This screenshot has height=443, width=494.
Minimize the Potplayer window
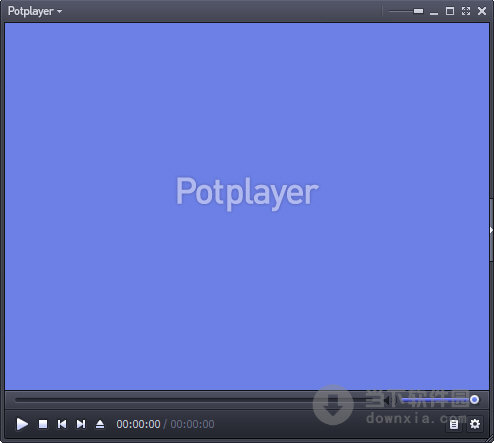point(434,13)
